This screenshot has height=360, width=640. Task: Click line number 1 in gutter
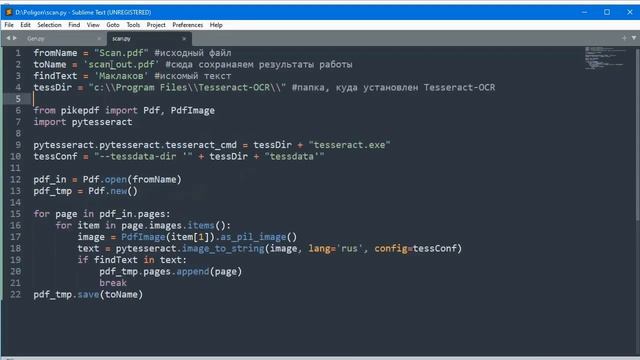coord(18,53)
